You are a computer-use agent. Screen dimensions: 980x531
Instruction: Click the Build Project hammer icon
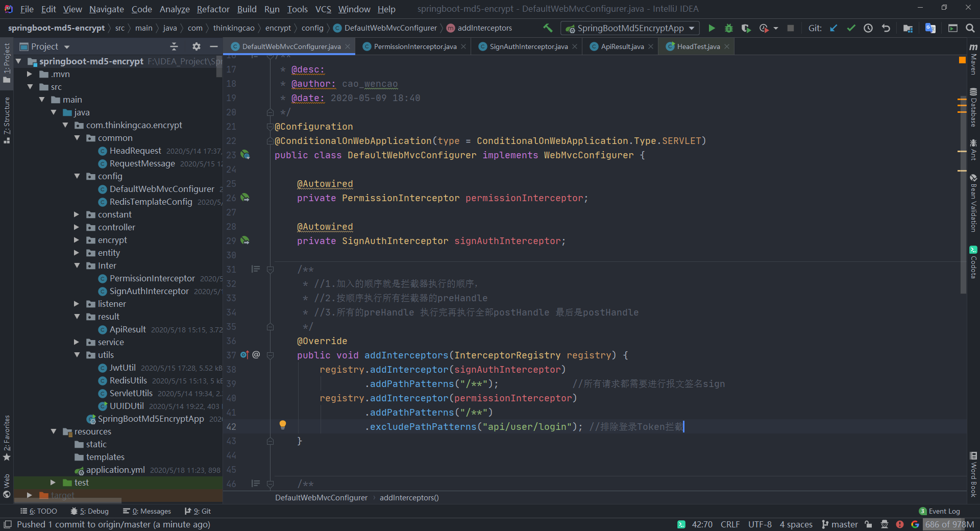click(x=548, y=28)
